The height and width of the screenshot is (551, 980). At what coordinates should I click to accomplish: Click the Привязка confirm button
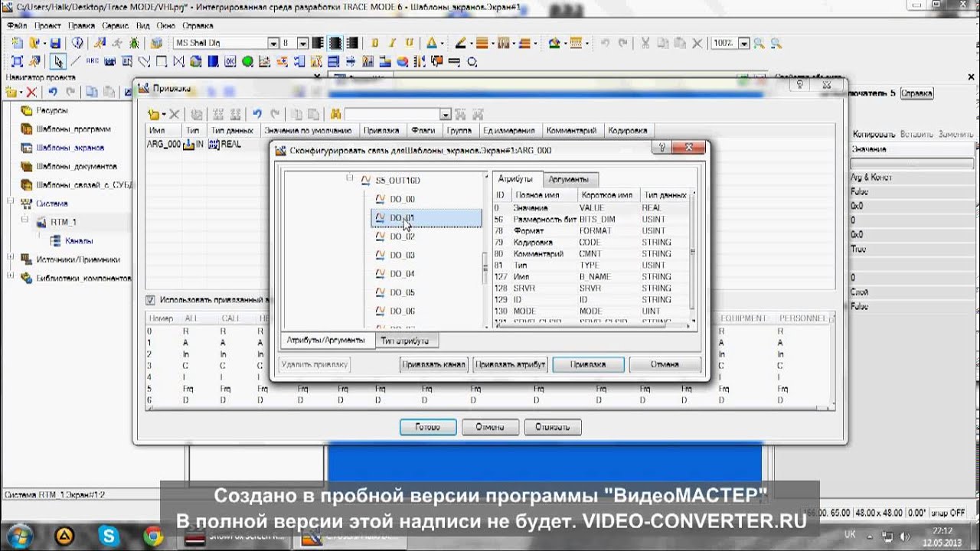pyautogui.click(x=588, y=364)
